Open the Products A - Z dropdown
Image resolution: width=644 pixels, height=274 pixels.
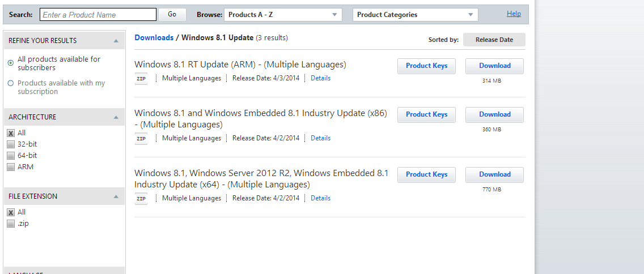click(x=283, y=15)
